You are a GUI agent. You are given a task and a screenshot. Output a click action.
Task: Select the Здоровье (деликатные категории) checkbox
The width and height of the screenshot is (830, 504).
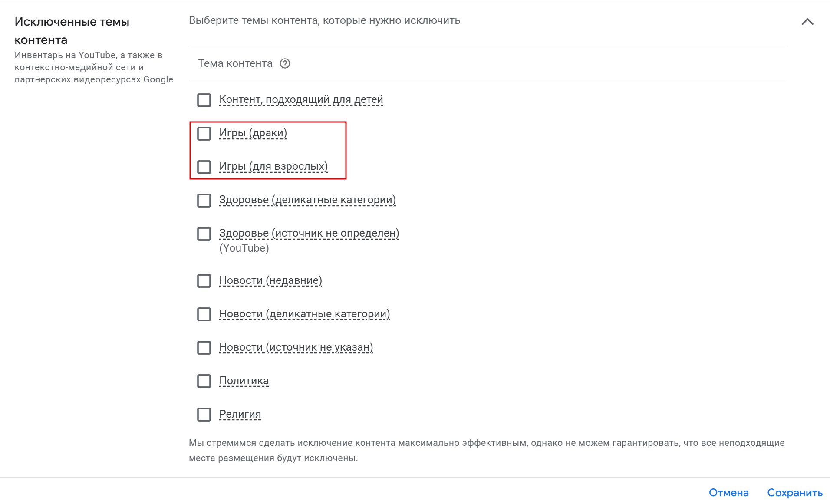tap(204, 201)
